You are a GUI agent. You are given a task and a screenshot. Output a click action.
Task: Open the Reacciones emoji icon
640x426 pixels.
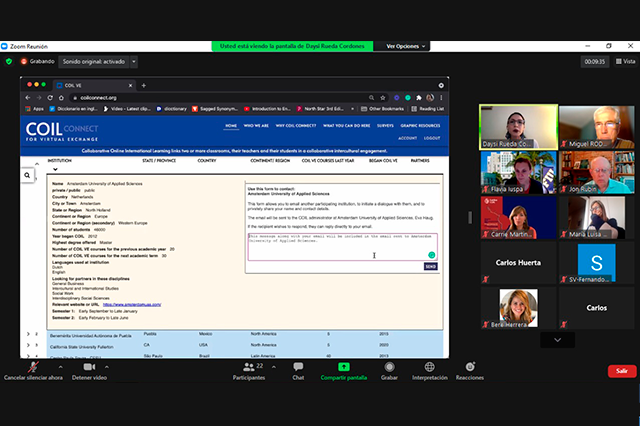[470, 367]
